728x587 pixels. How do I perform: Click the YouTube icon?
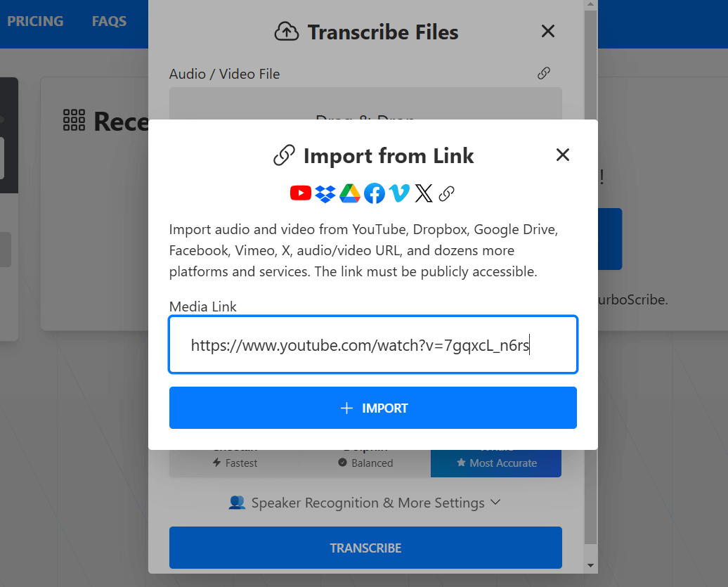coord(300,193)
